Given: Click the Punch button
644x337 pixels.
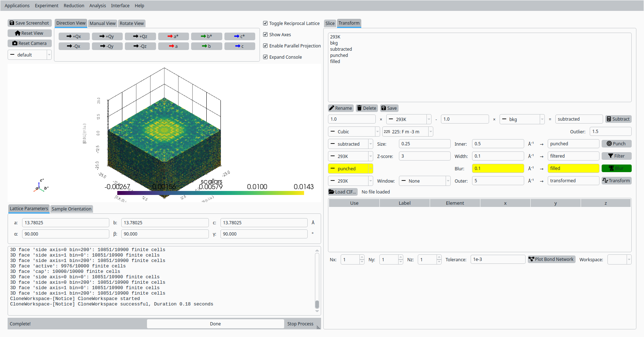Looking at the screenshot, I should [x=616, y=143].
